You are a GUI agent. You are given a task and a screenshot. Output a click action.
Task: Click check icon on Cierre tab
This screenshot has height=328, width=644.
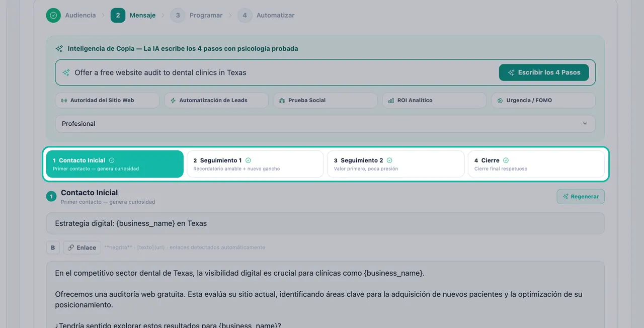click(x=506, y=160)
